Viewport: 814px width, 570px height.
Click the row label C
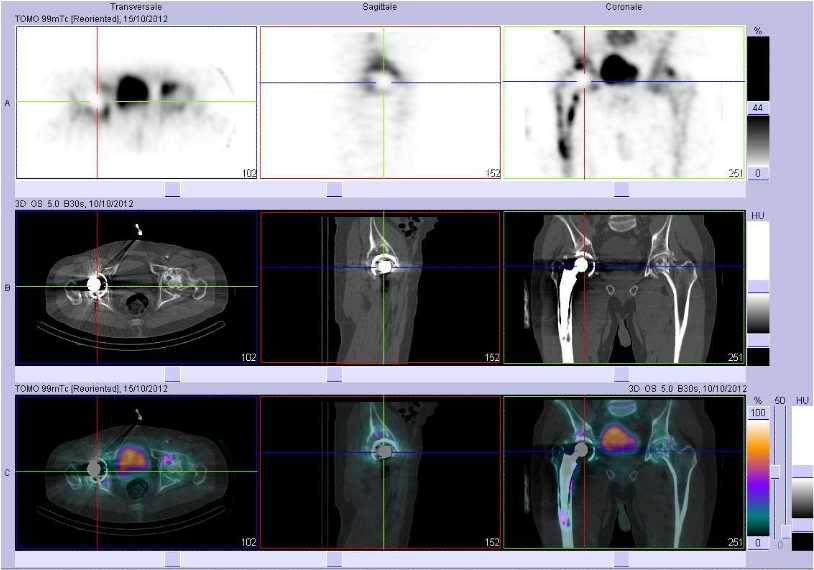click(x=7, y=473)
